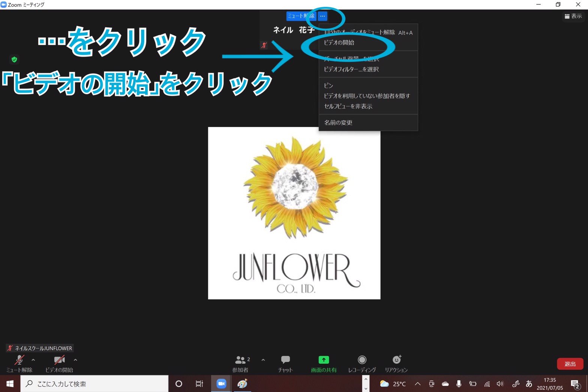This screenshot has width=588, height=392.
Task: Toggle camera on with ビデオの開始 toolbar button
Action: pos(59,361)
